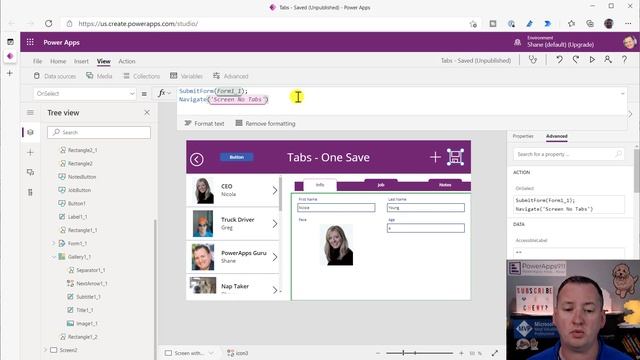Viewport: 640px width, 360px height.
Task: Click Data sources in ribbon
Action: tap(55, 76)
